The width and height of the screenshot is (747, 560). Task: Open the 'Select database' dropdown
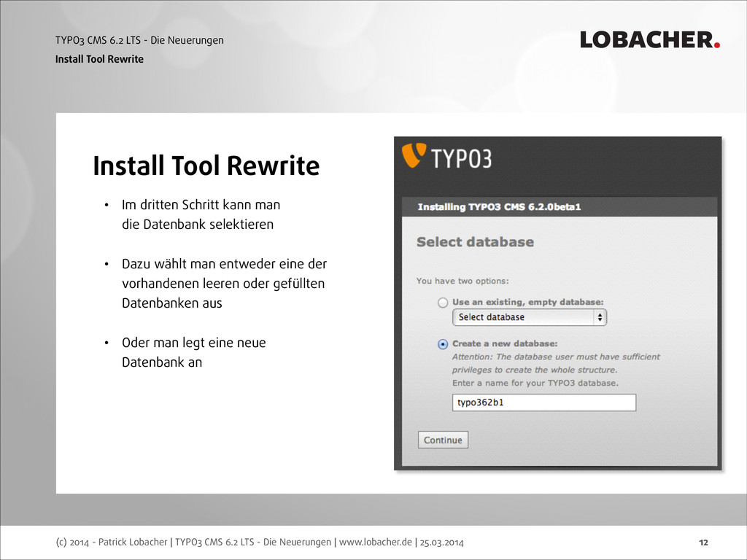[530, 317]
